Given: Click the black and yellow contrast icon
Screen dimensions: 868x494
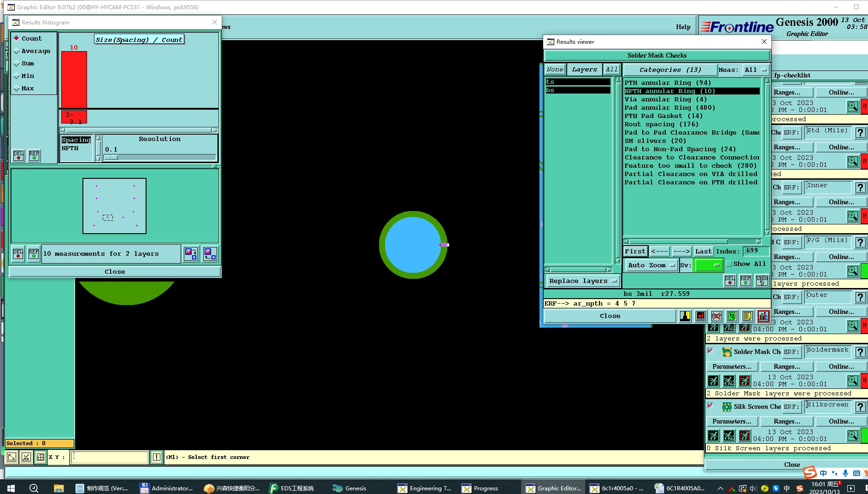Looking at the screenshot, I should point(685,316).
